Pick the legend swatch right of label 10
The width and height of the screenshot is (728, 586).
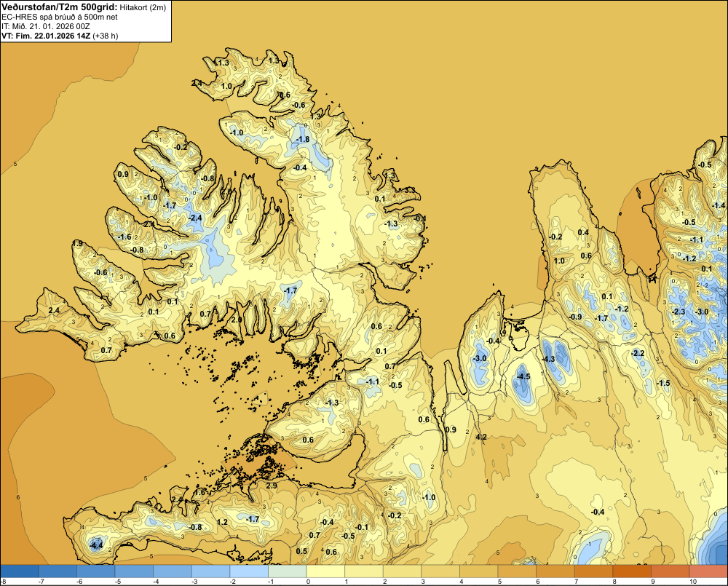pos(708,571)
